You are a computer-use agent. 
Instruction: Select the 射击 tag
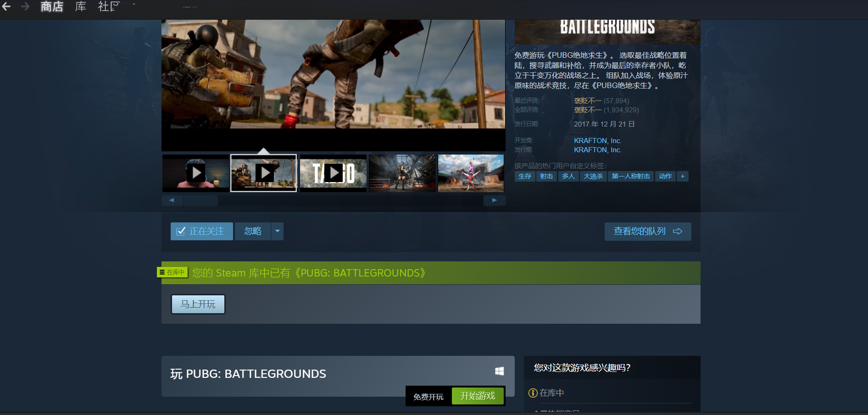tap(546, 176)
